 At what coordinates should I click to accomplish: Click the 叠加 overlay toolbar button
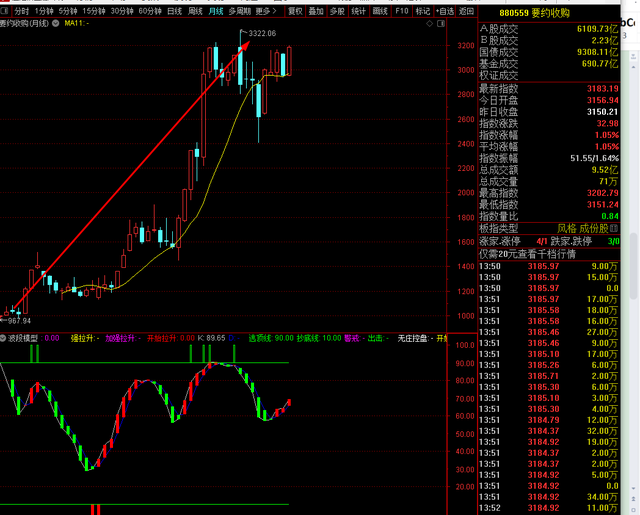click(x=316, y=11)
